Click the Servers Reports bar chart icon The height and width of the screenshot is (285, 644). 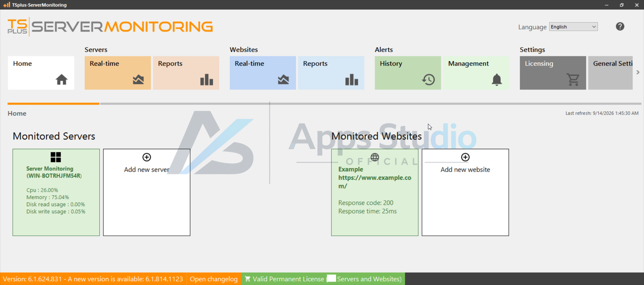(x=207, y=80)
